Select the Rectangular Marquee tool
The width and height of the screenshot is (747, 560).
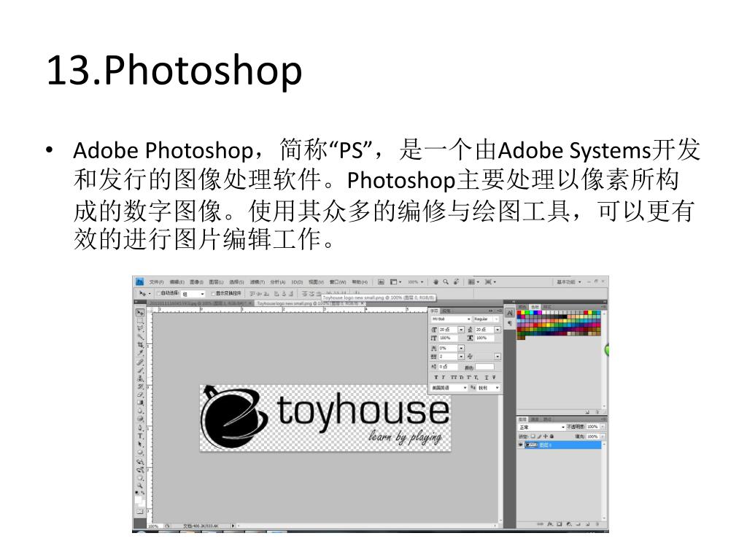pos(140,322)
